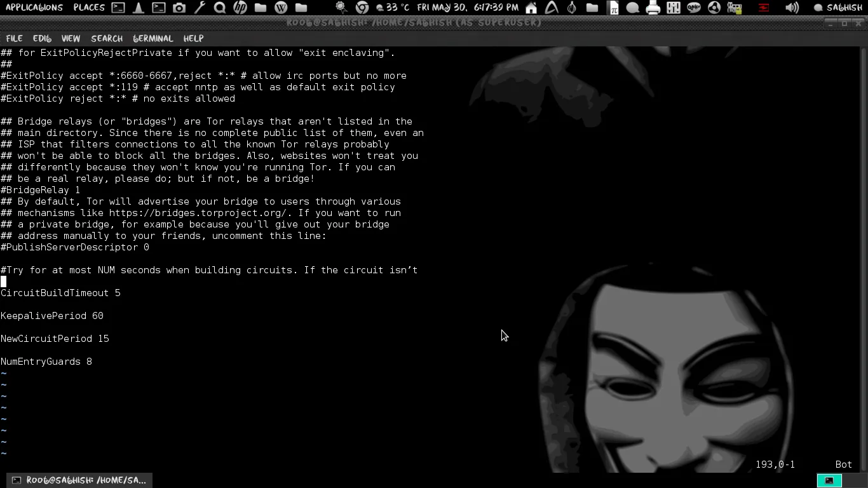Click '#Try for at most NUM seconds' comment
The width and height of the screenshot is (868, 488).
pyautogui.click(x=209, y=270)
